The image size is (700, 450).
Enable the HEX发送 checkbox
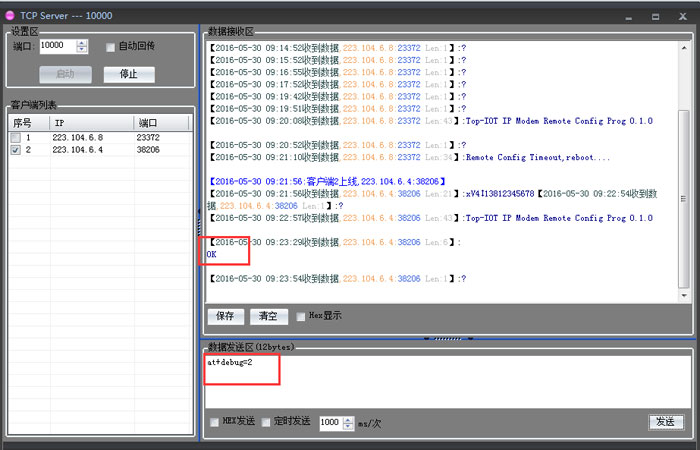click(x=216, y=422)
